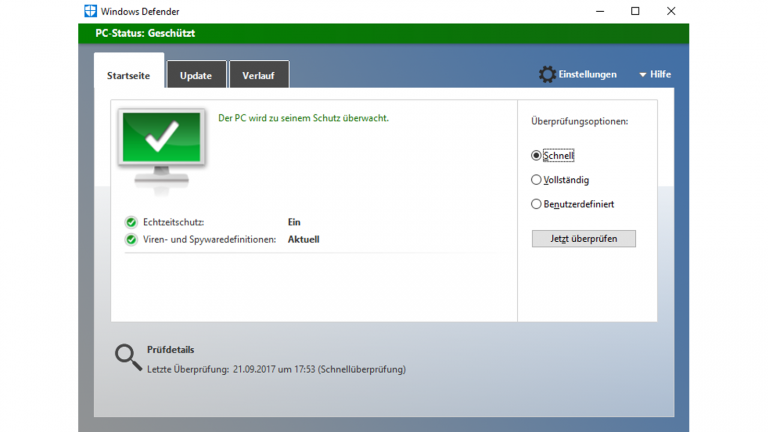Click 'Letzte Überprüfung: 21.09.2017 um 17:53' text
Image resolution: width=768 pixels, height=432 pixels.
click(x=231, y=369)
